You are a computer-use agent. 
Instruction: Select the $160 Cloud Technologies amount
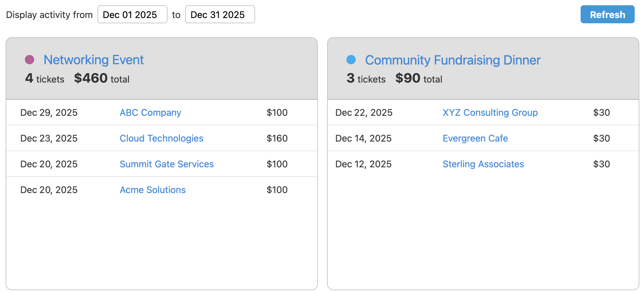coord(277,138)
